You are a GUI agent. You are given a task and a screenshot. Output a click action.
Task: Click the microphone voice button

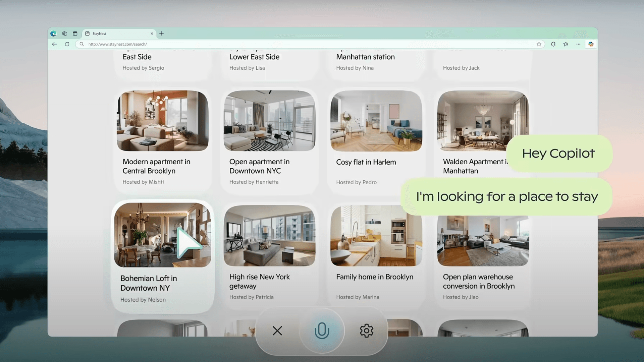click(x=322, y=331)
